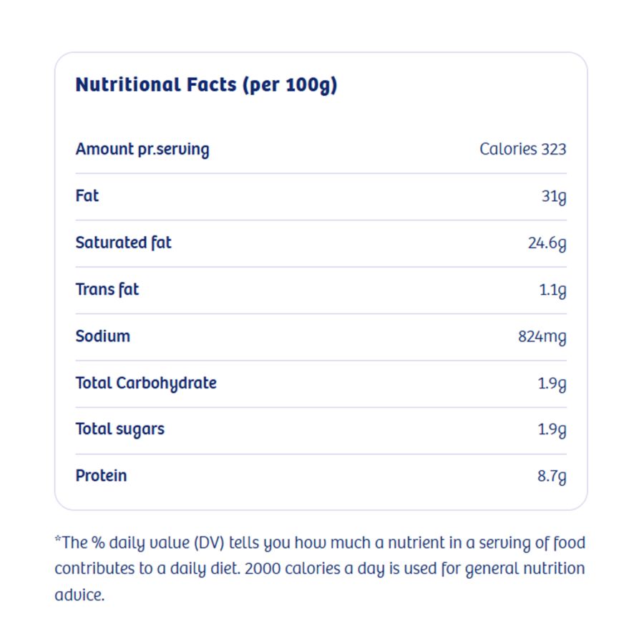Select the Saturated fat label
The height and width of the screenshot is (644, 644).
tap(124, 243)
